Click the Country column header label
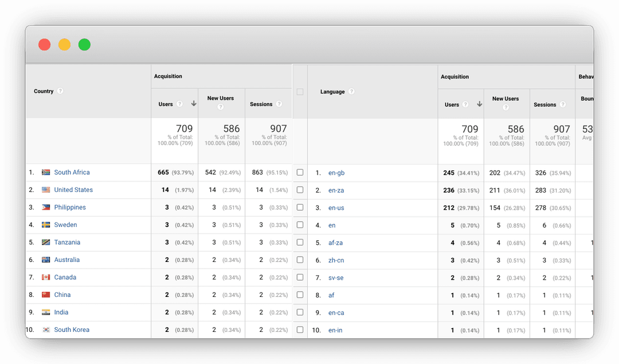 click(44, 91)
